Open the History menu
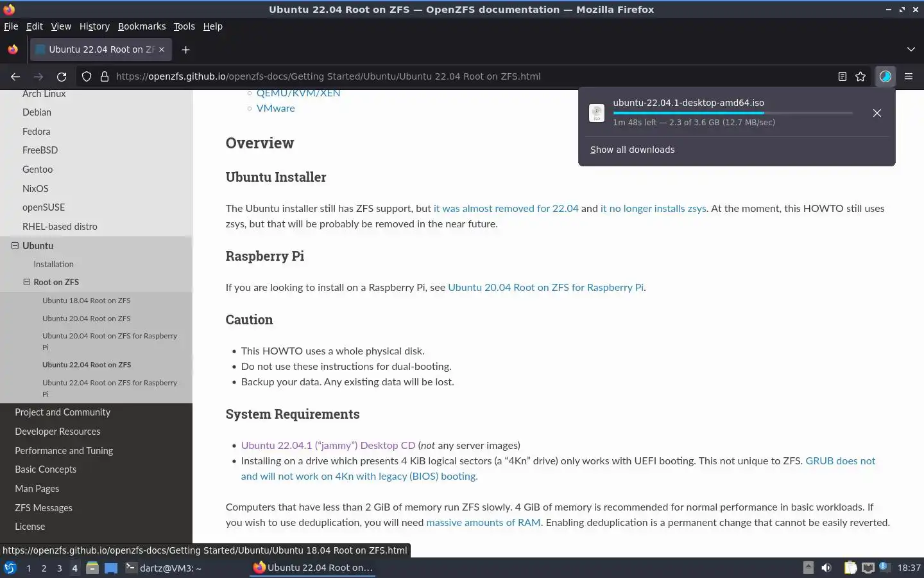The image size is (924, 578). pyautogui.click(x=94, y=26)
